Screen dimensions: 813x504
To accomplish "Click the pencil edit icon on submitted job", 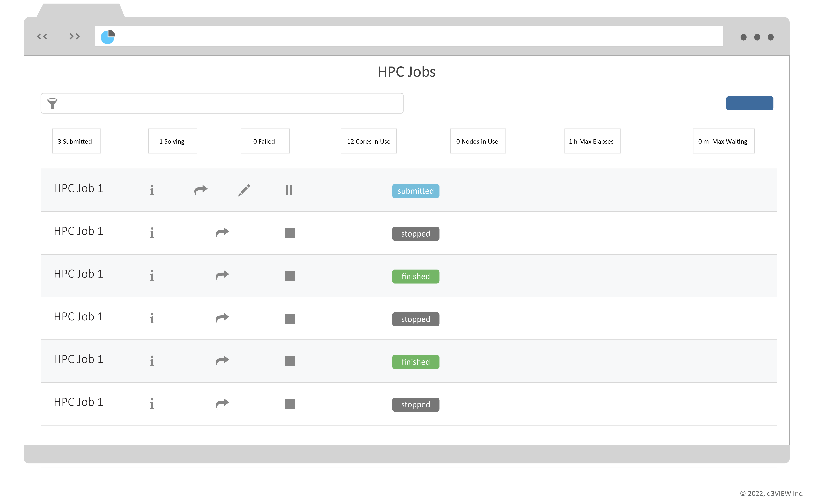I will coord(244,190).
